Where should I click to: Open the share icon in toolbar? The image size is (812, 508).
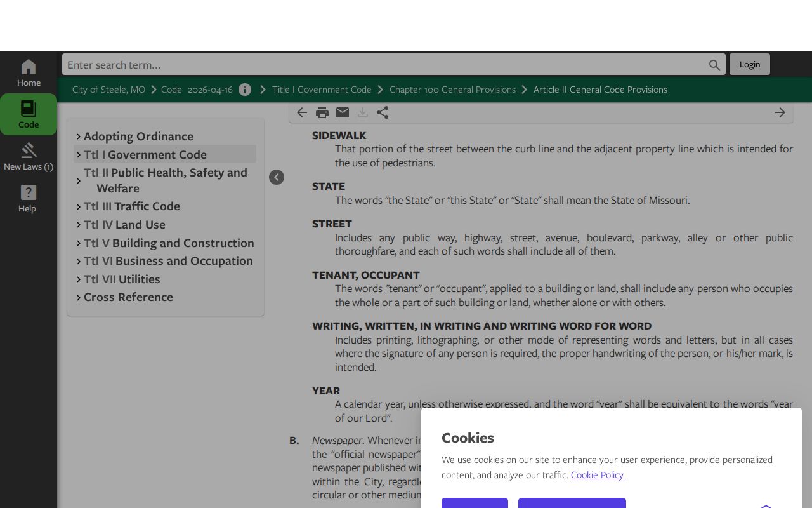383,112
